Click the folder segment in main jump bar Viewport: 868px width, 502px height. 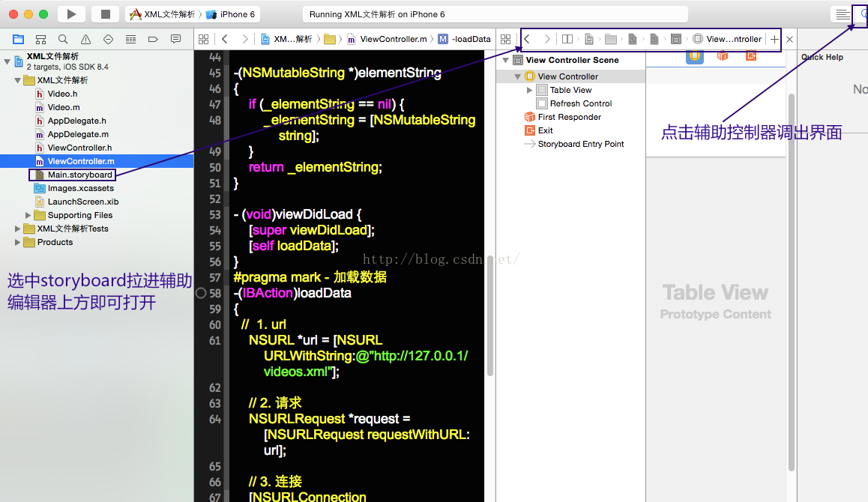[x=330, y=39]
